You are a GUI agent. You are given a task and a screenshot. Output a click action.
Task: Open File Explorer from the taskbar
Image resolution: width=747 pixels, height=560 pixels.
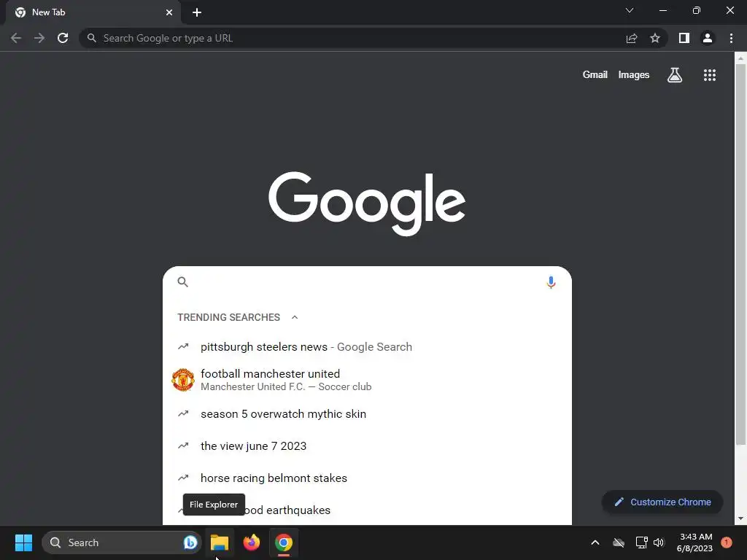pyautogui.click(x=220, y=542)
